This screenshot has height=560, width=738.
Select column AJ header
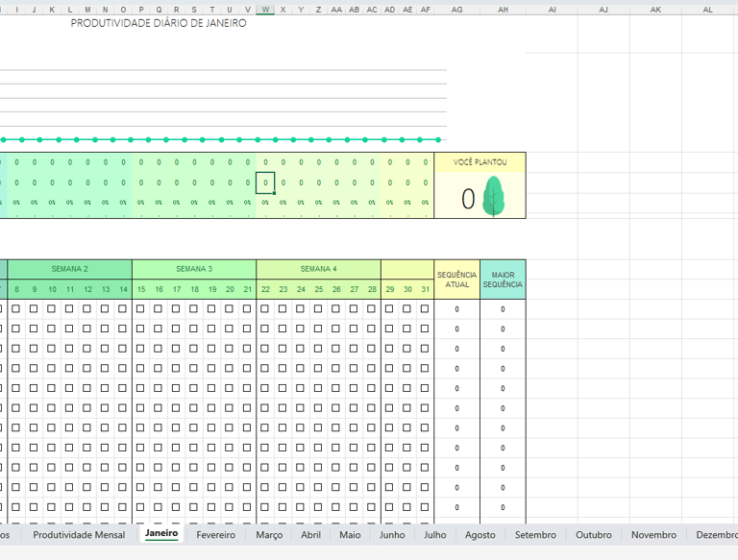pyautogui.click(x=603, y=10)
